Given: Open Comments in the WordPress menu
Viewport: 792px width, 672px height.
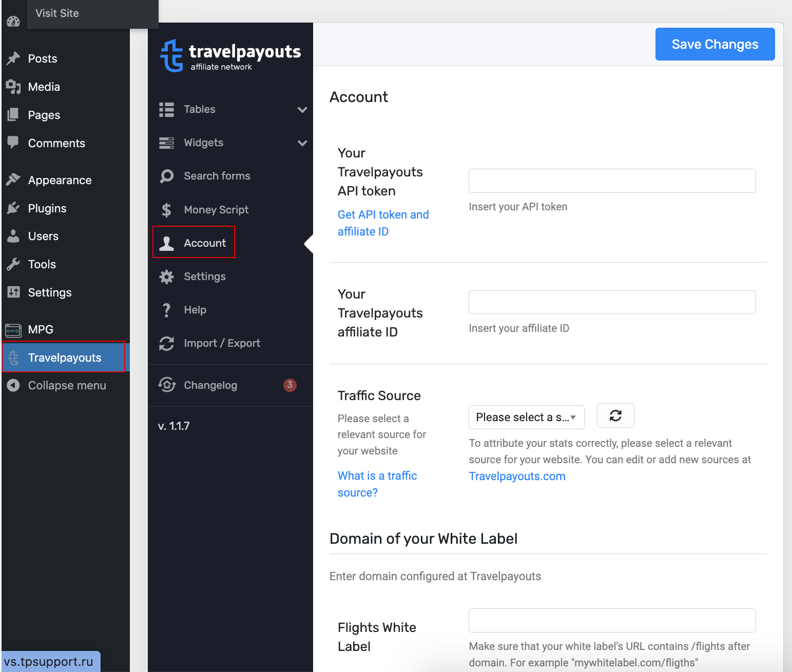Looking at the screenshot, I should [56, 143].
